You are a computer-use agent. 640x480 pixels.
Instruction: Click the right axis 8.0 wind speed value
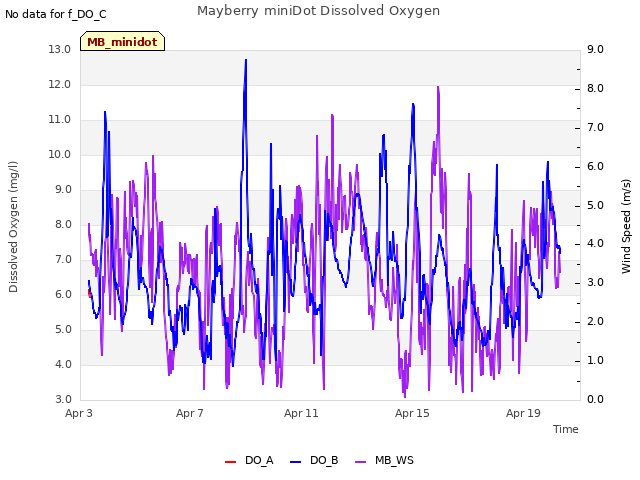596,89
